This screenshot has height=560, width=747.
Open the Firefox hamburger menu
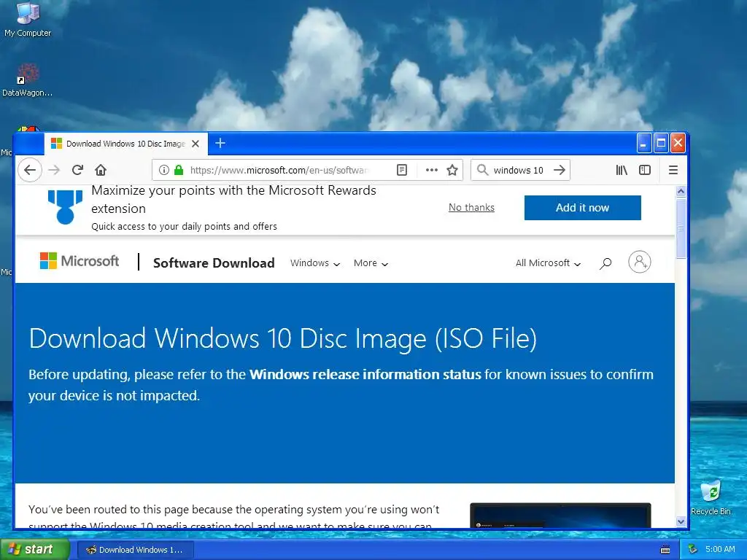point(673,170)
